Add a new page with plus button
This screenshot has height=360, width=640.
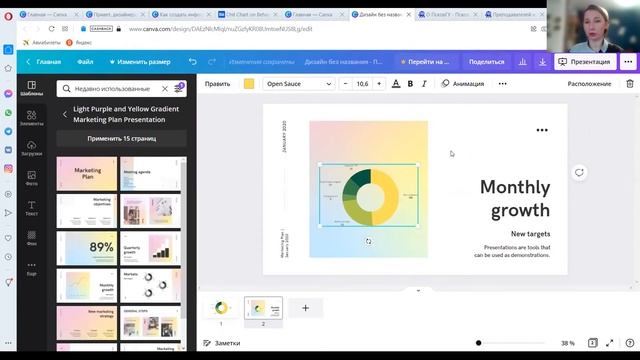pos(305,308)
